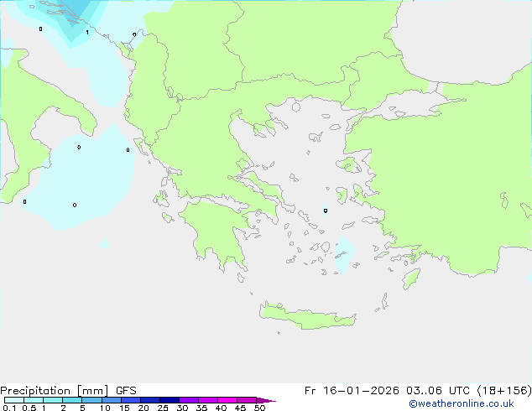
Task: Click the '0.1' legend value
Action: (9, 408)
